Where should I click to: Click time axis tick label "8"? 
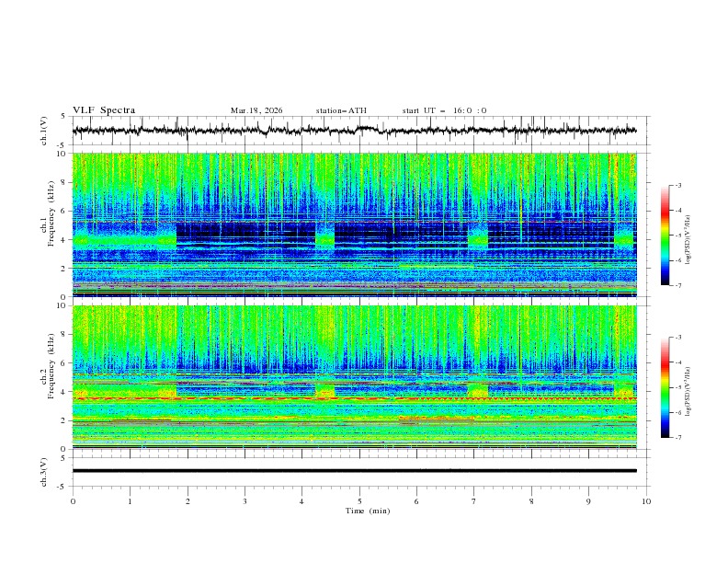(531, 501)
